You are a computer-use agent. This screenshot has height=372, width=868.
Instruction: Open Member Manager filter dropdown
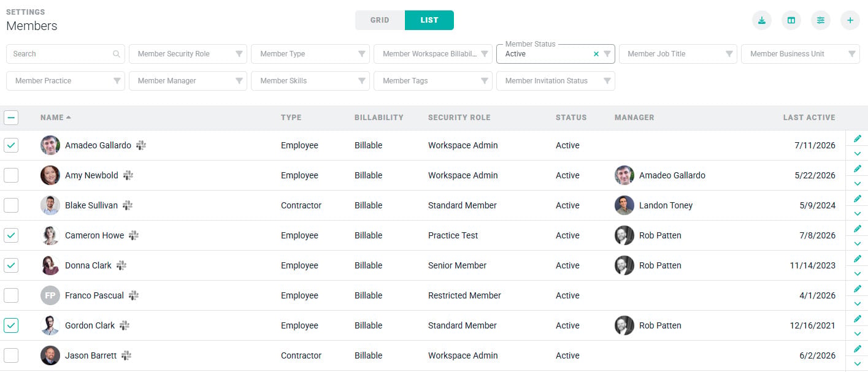click(x=188, y=81)
